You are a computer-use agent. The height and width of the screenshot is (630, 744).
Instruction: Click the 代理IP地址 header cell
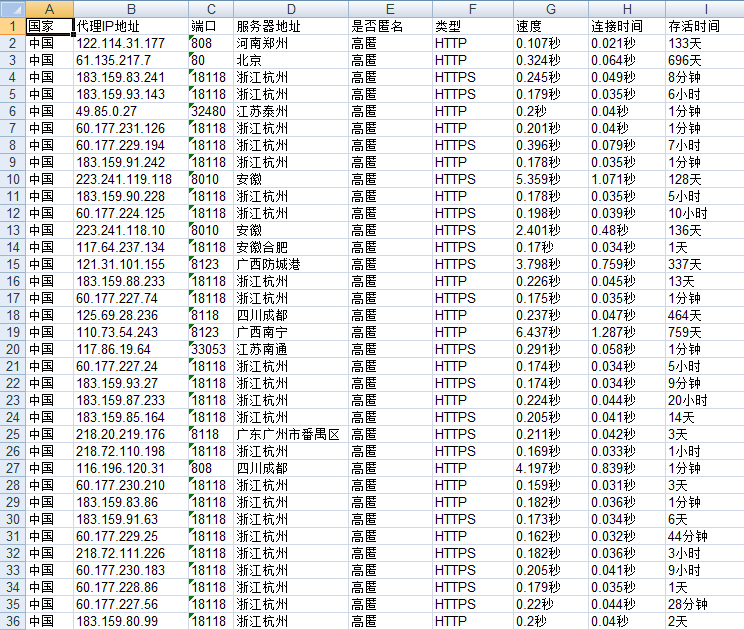tap(130, 26)
